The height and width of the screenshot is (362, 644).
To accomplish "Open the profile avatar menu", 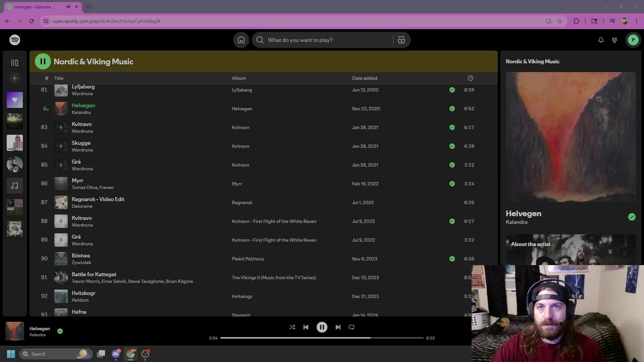I will 633,40.
